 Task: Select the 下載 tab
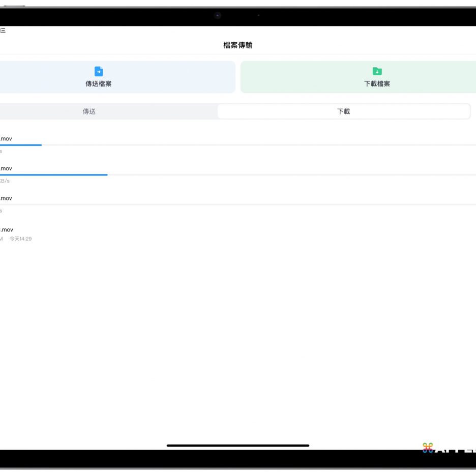[343, 111]
